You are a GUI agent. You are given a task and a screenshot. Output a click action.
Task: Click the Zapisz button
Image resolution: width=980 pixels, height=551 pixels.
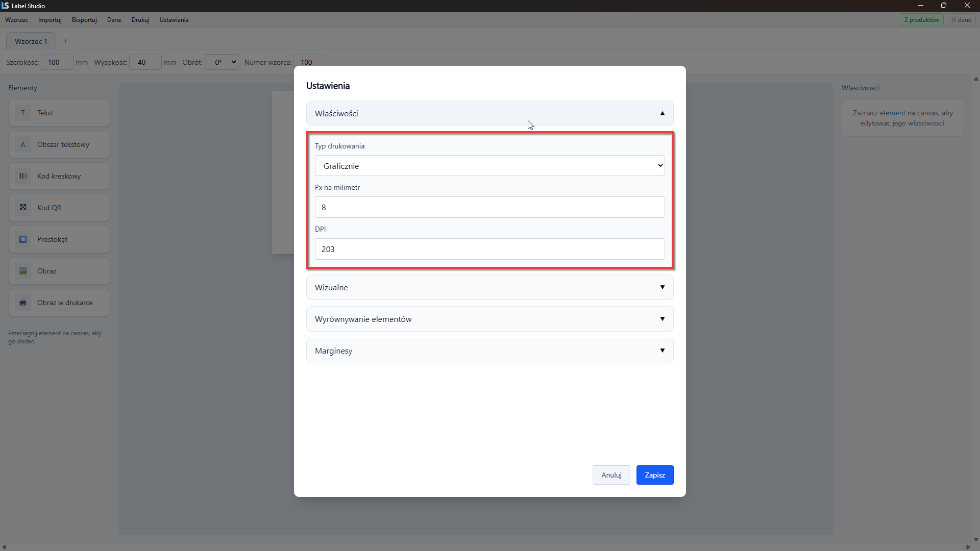pyautogui.click(x=655, y=475)
